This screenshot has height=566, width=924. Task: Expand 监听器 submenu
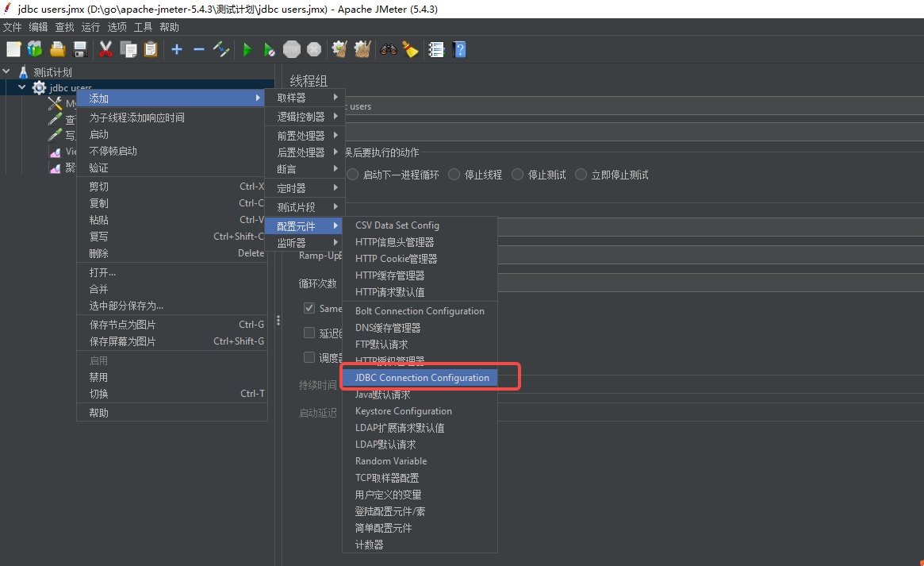[x=304, y=243]
